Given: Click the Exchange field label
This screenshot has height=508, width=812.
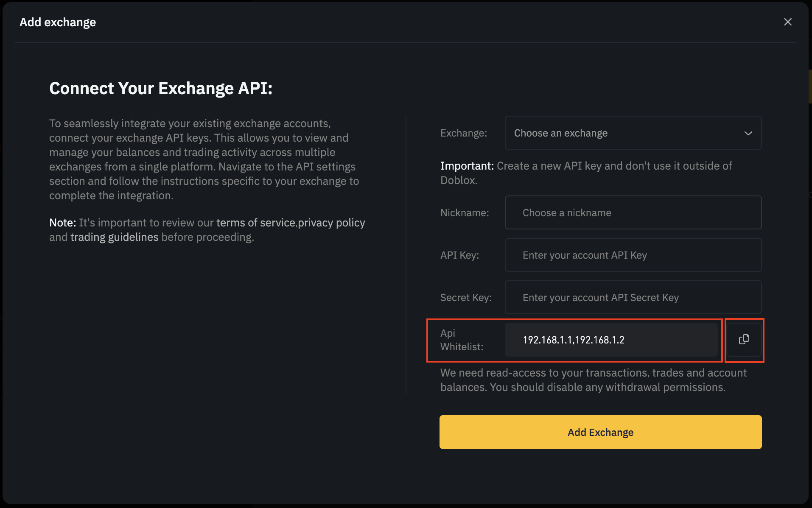Looking at the screenshot, I should 464,133.
